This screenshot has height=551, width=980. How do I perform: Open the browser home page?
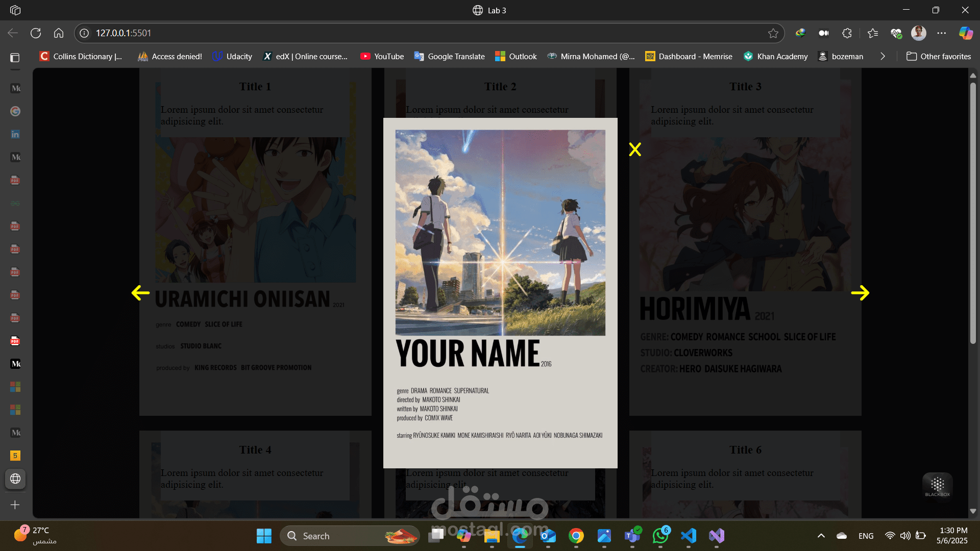[59, 33]
